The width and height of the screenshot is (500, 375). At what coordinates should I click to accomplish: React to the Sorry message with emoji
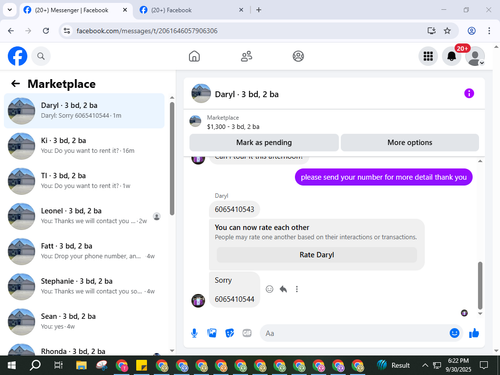(x=269, y=289)
